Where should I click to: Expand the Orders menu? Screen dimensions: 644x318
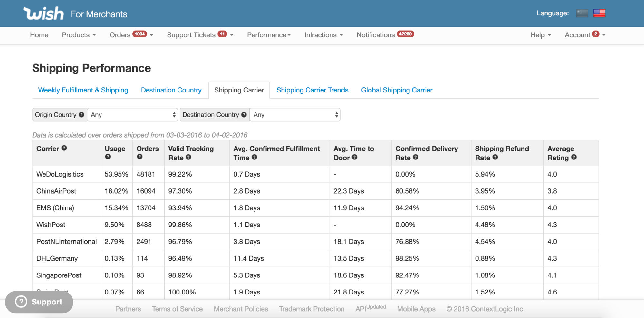(x=131, y=35)
